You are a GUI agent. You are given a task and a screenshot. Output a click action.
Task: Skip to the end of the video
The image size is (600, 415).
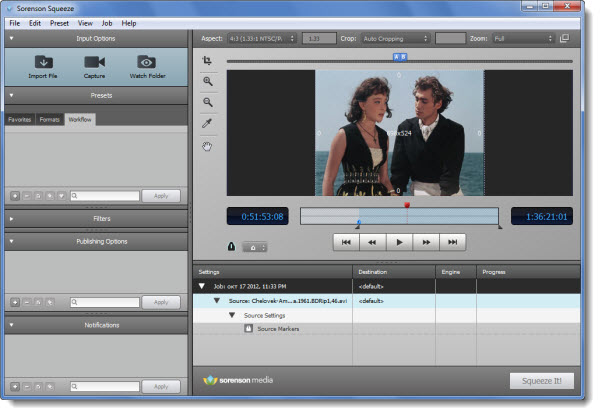[x=453, y=241]
